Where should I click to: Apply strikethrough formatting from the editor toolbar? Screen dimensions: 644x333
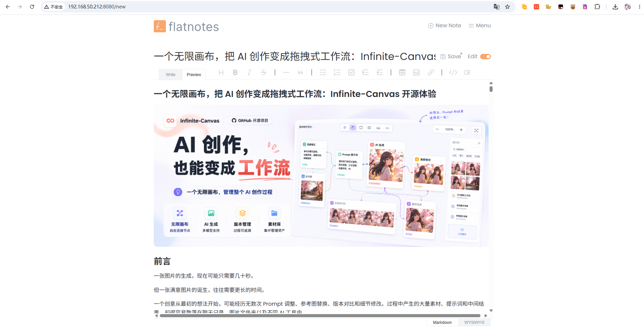pyautogui.click(x=264, y=72)
